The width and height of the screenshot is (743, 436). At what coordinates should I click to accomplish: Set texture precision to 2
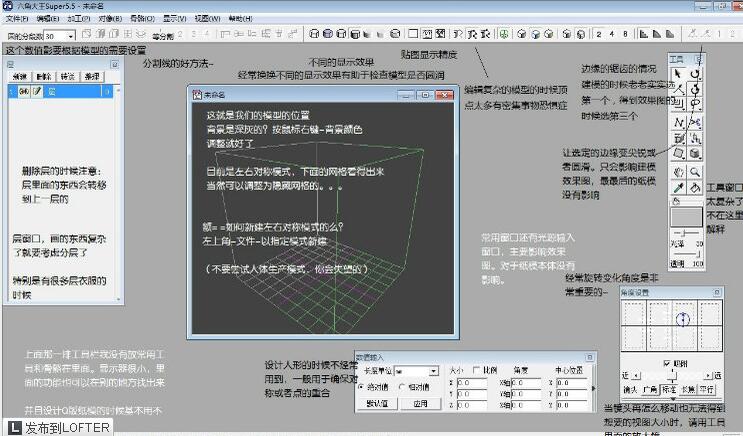[599, 34]
